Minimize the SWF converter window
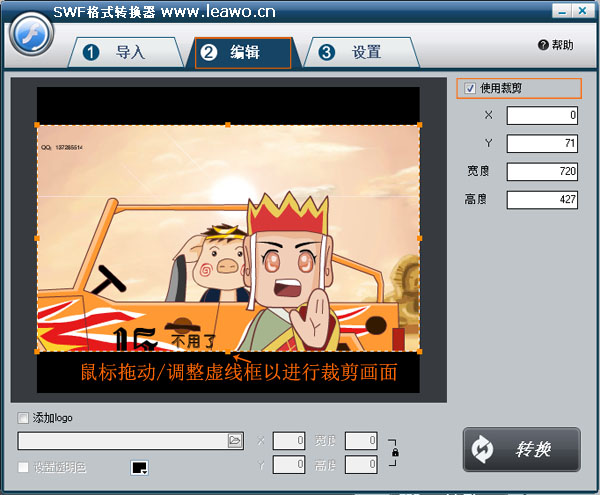This screenshot has height=495, width=600. [x=562, y=11]
